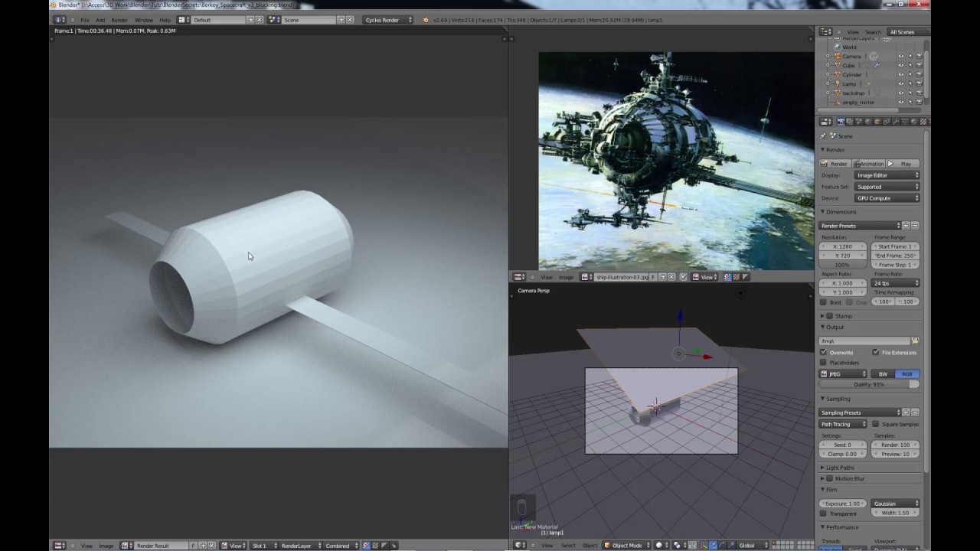Click the image pin icon in reference image editor
The image size is (980, 551).
pos(684,277)
